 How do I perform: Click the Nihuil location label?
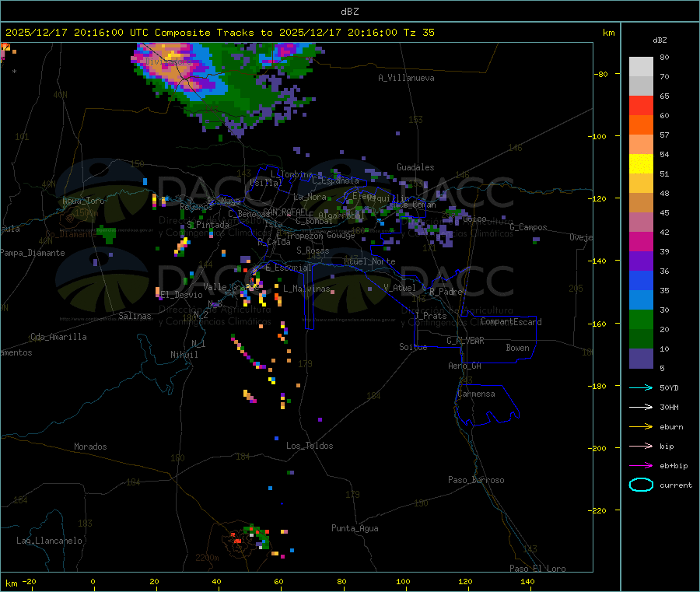coord(184,355)
